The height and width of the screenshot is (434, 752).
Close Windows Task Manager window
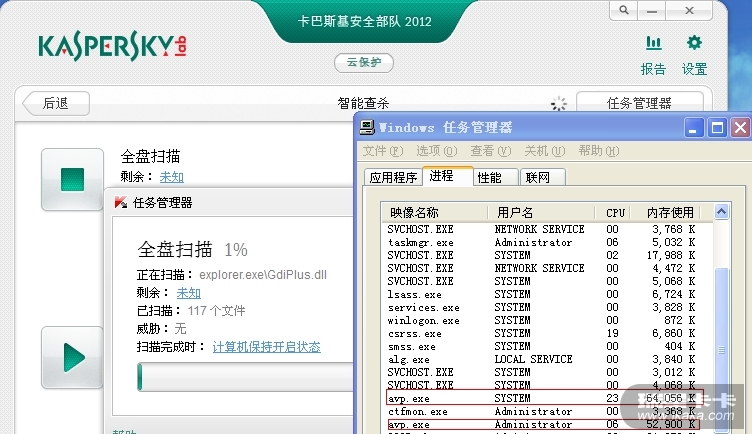pyautogui.click(x=740, y=128)
